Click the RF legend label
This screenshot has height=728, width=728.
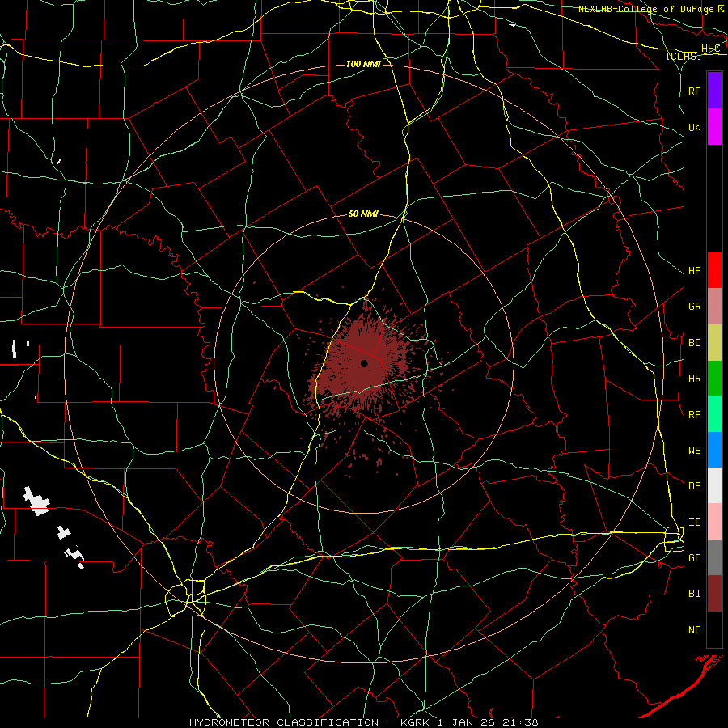click(695, 91)
